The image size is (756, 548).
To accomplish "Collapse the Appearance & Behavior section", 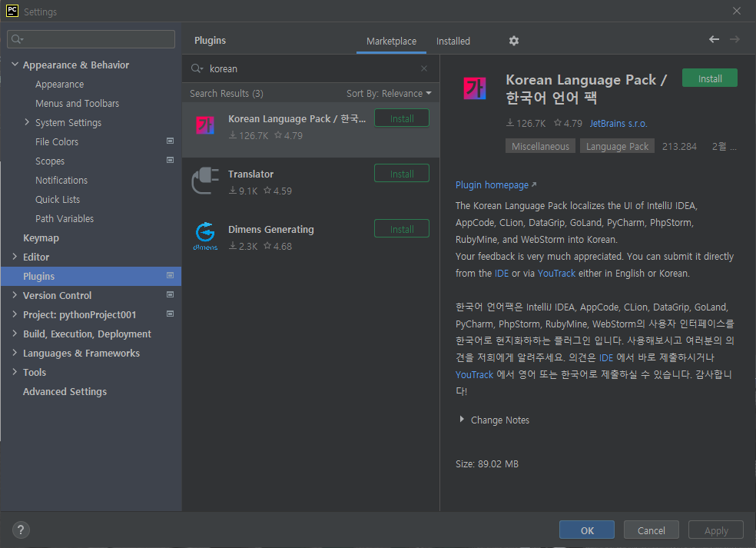I will [x=15, y=64].
